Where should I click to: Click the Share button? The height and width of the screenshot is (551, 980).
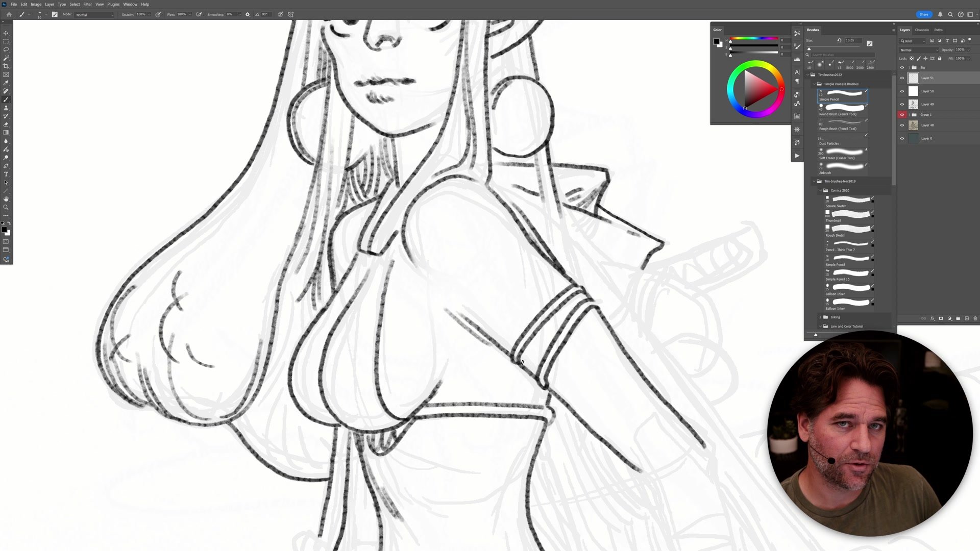(x=924, y=14)
